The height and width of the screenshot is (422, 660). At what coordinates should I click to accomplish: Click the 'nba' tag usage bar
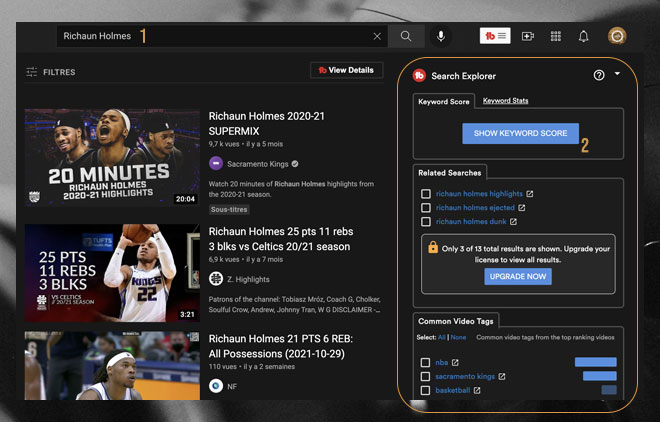click(595, 363)
